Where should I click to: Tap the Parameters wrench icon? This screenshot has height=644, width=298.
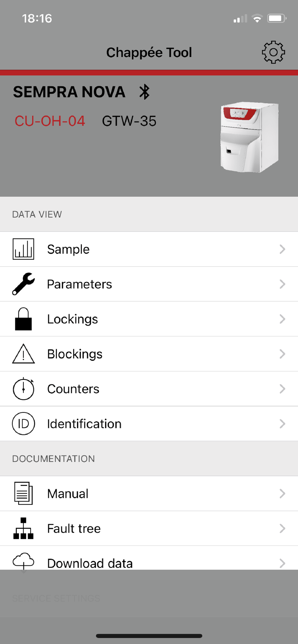click(x=23, y=284)
